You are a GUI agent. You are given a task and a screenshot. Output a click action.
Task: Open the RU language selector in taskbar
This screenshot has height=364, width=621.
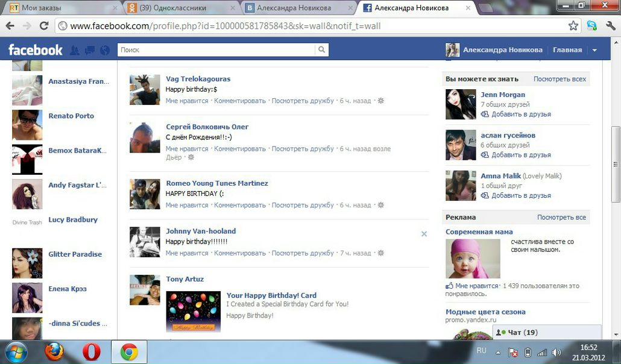481,350
